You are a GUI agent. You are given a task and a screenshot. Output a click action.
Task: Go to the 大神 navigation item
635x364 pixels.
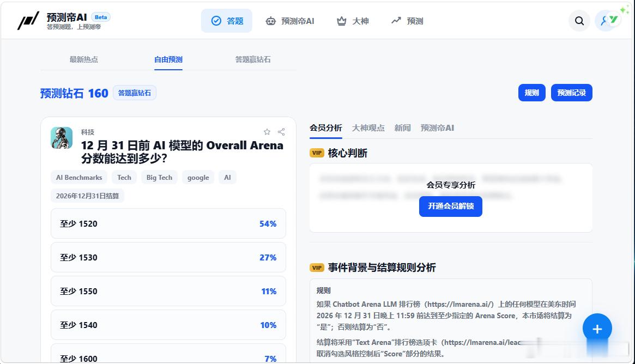(353, 21)
